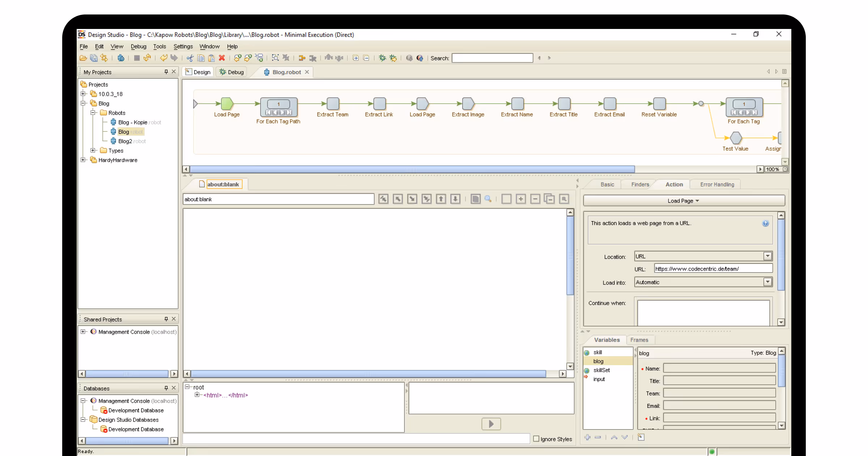Click the magnifier icon in browser toolbar
This screenshot has width=868, height=456.
click(488, 199)
